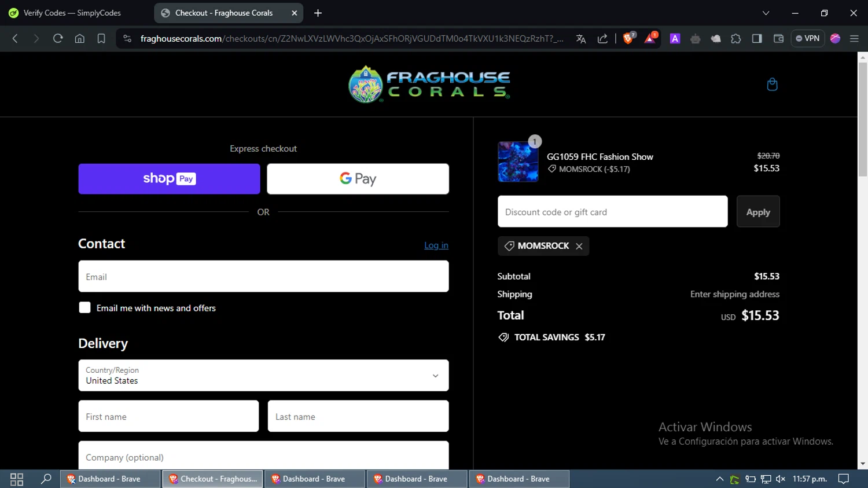Open the purple A extension
The height and width of the screenshot is (488, 868).
click(675, 39)
